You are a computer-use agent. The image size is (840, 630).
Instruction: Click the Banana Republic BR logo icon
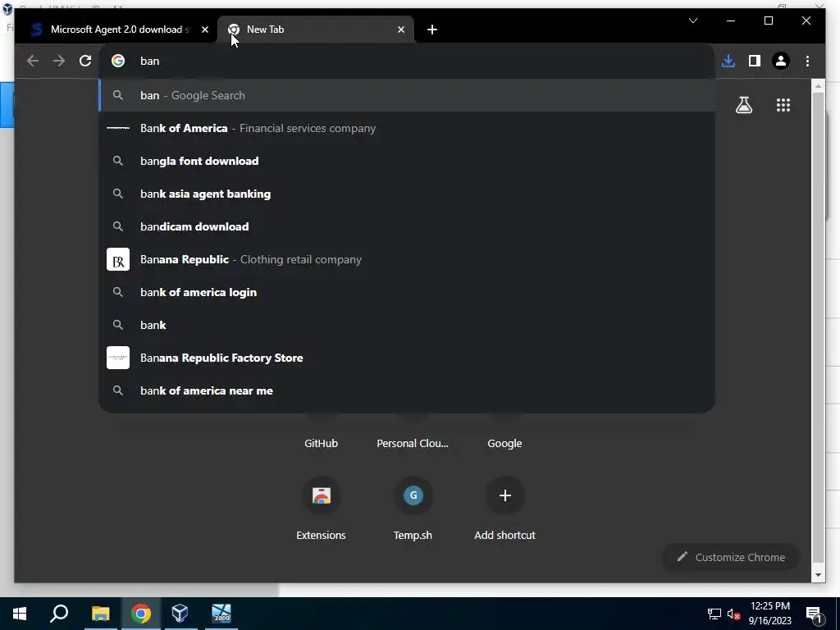pyautogui.click(x=118, y=259)
